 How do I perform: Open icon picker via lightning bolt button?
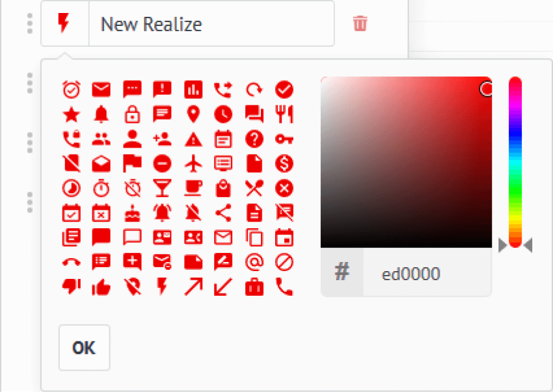click(x=64, y=23)
